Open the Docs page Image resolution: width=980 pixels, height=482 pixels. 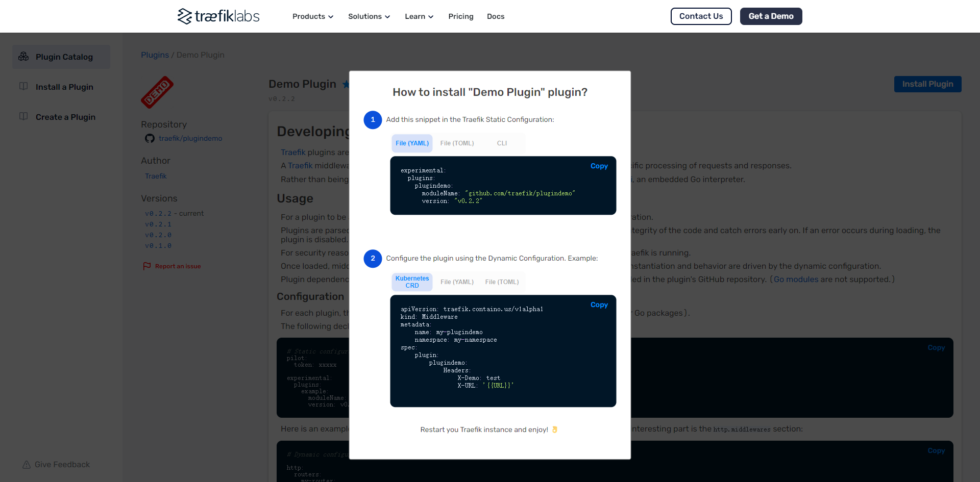click(496, 16)
